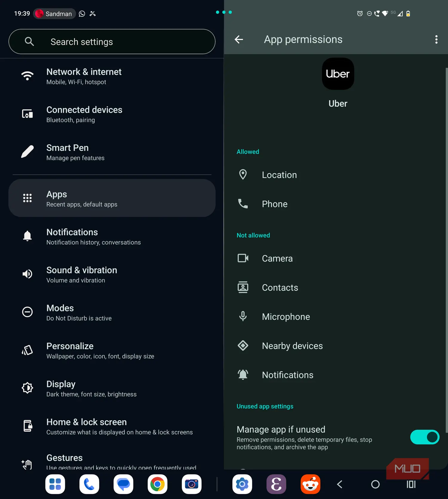Open the three-dot overflow menu
This screenshot has width=448, height=499.
tap(436, 39)
